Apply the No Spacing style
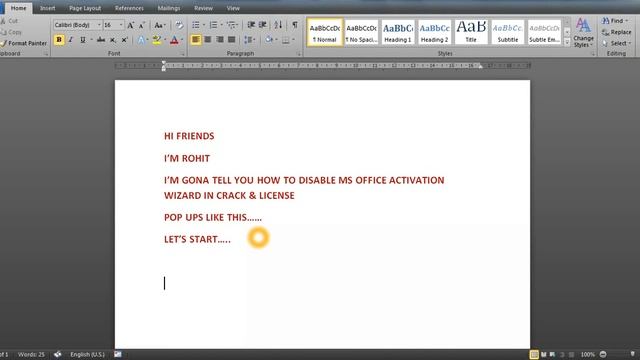Screen dimensions: 640x360 (361, 32)
